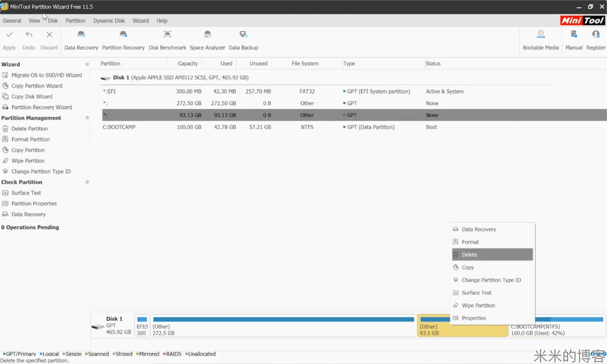Sort by the Capacity column header
607x364 pixels.
187,63
